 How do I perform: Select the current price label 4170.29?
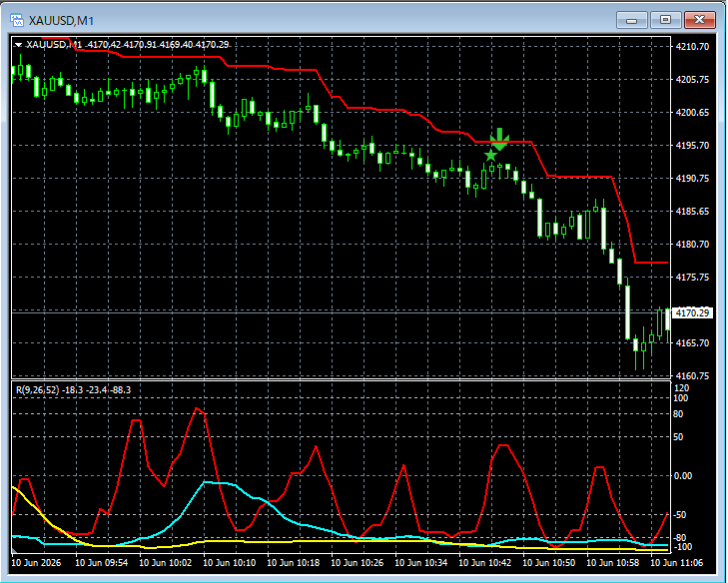(692, 313)
